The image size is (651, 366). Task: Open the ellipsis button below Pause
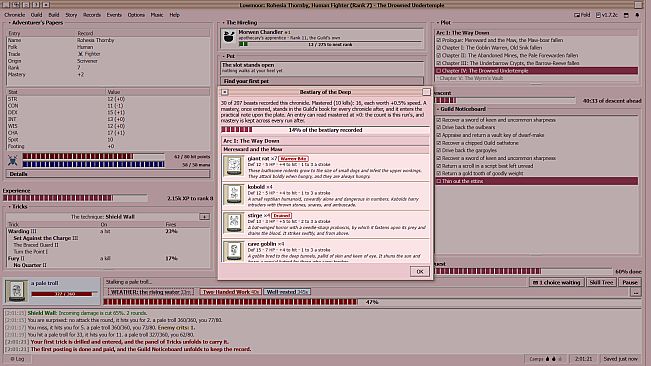pyautogui.click(x=636, y=293)
